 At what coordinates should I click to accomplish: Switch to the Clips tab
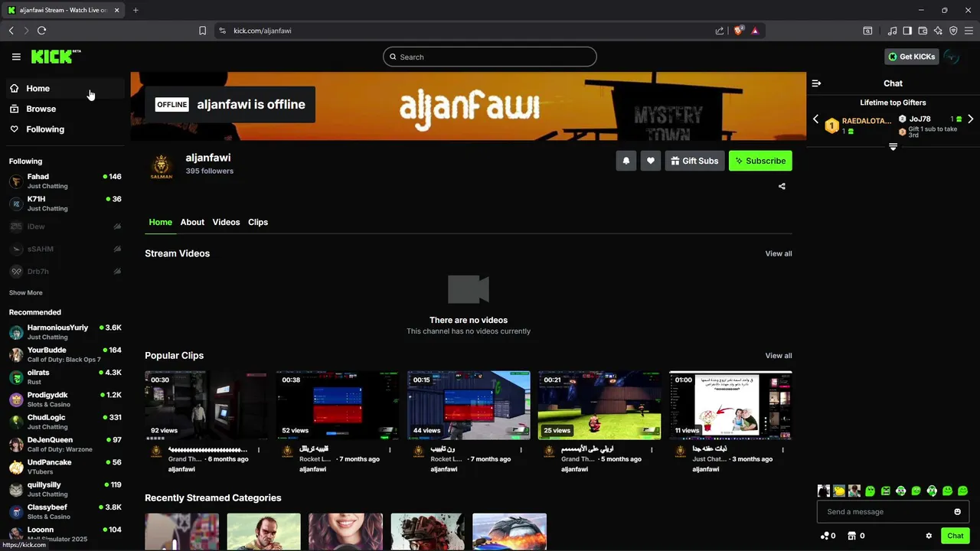[258, 222]
